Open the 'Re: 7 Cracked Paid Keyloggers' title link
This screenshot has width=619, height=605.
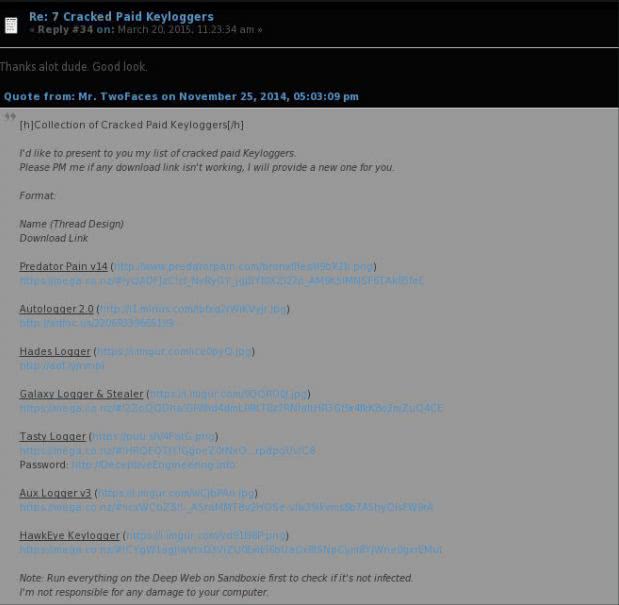[121, 17]
